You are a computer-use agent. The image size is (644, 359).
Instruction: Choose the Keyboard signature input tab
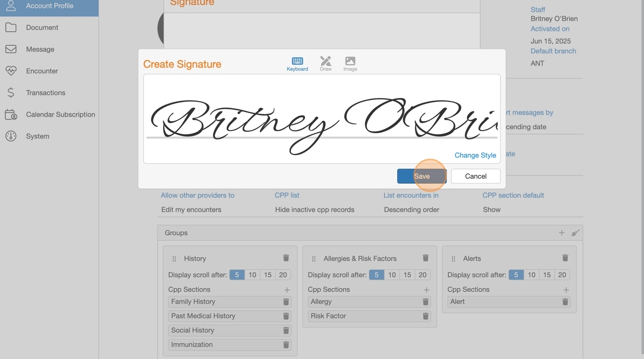(x=297, y=64)
